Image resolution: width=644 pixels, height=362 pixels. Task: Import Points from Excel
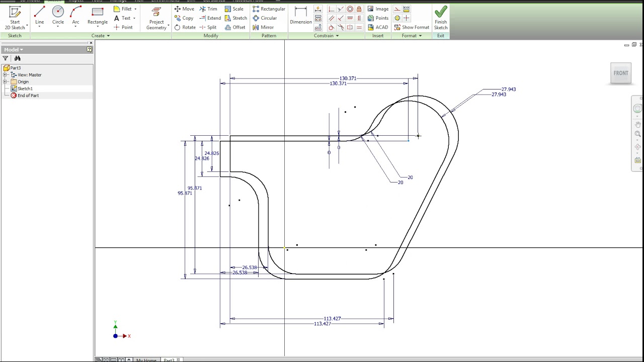click(378, 18)
